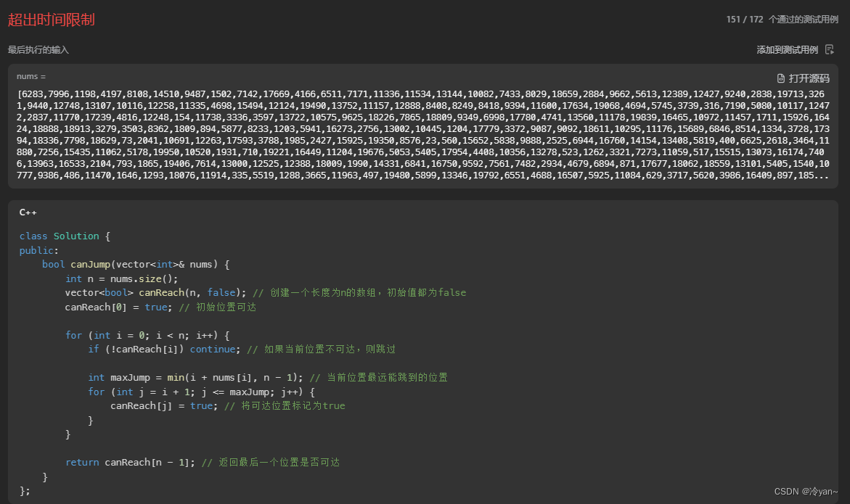Click 'return canReach[n - 1];' line
This screenshot has width=850, height=504.
point(203,463)
